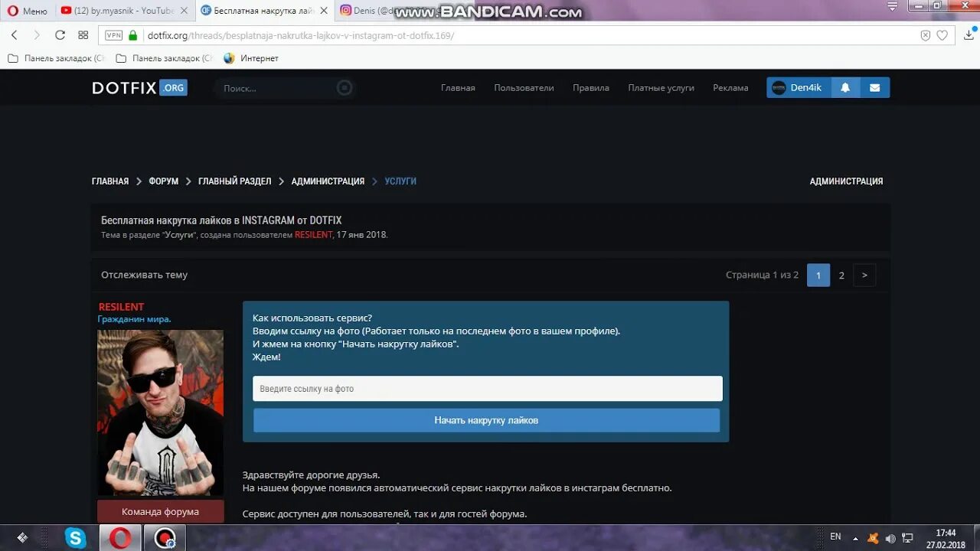Open volume speaker tray icon
Screen dimensions: 980x551
(890, 538)
